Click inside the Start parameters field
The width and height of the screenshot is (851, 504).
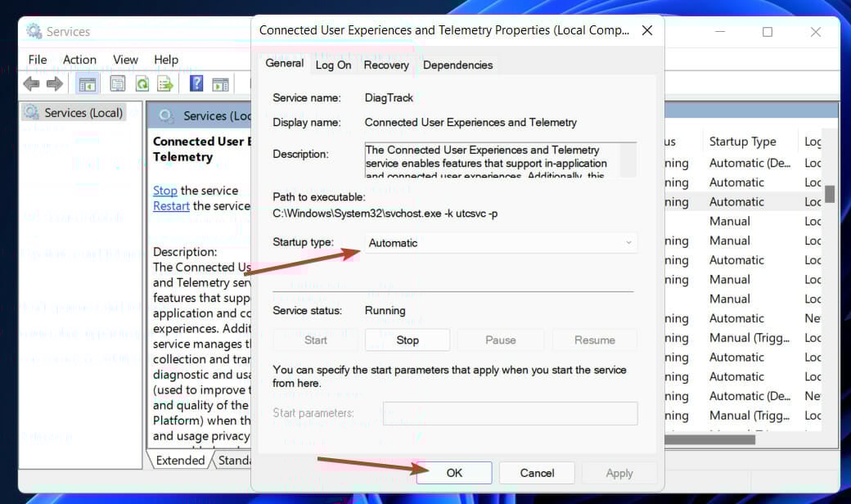[x=510, y=413]
